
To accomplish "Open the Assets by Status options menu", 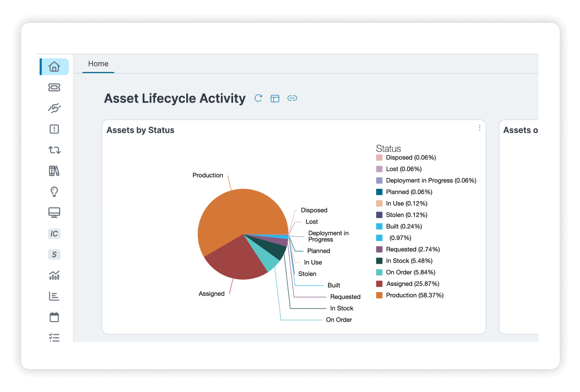I will [x=479, y=128].
